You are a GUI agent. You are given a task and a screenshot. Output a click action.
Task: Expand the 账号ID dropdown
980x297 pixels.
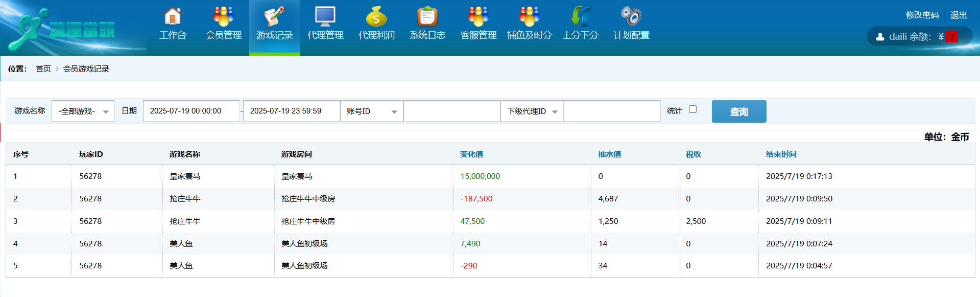371,111
